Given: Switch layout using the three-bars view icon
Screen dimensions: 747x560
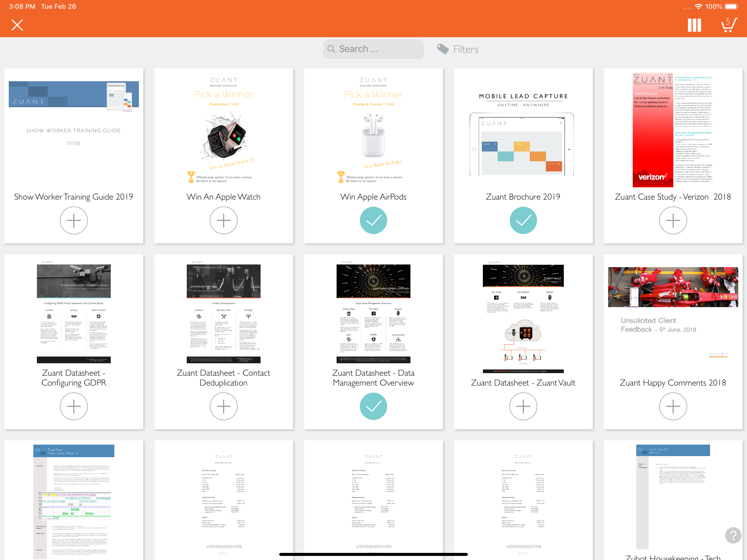Looking at the screenshot, I should pyautogui.click(x=694, y=25).
